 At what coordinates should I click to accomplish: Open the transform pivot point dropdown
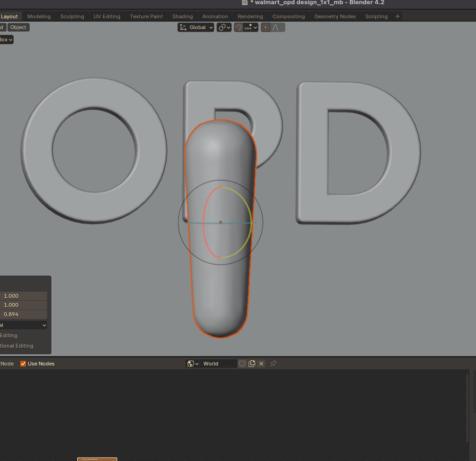pos(224,27)
